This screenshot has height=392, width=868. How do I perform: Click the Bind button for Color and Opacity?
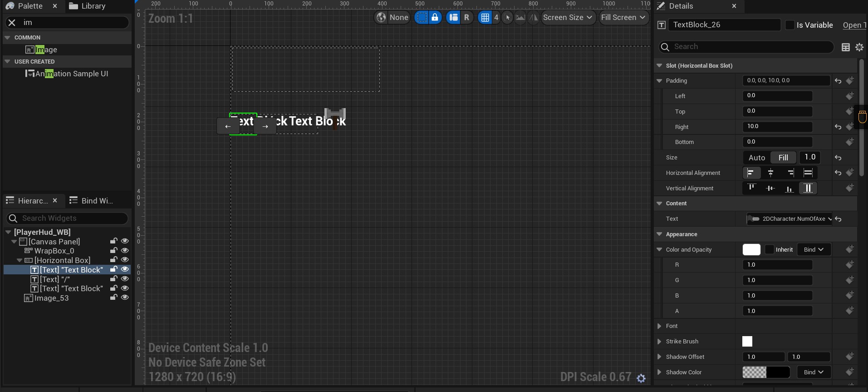coord(814,249)
